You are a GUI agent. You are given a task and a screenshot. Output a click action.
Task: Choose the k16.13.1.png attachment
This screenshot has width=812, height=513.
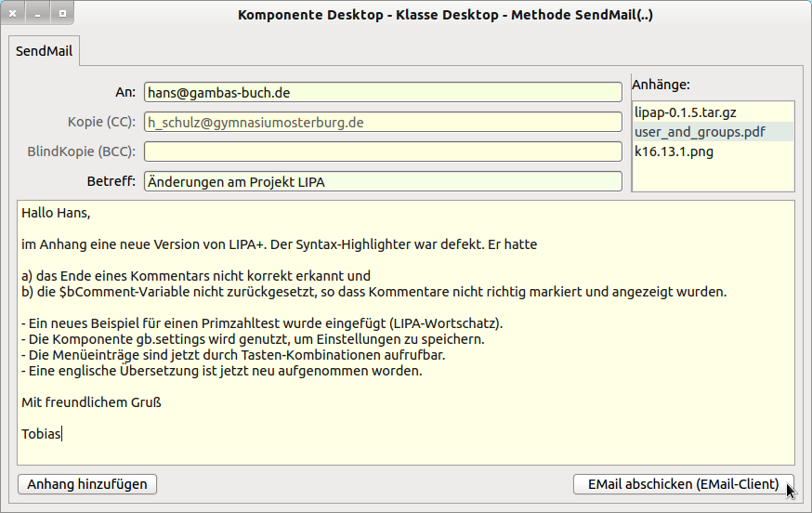pos(674,151)
